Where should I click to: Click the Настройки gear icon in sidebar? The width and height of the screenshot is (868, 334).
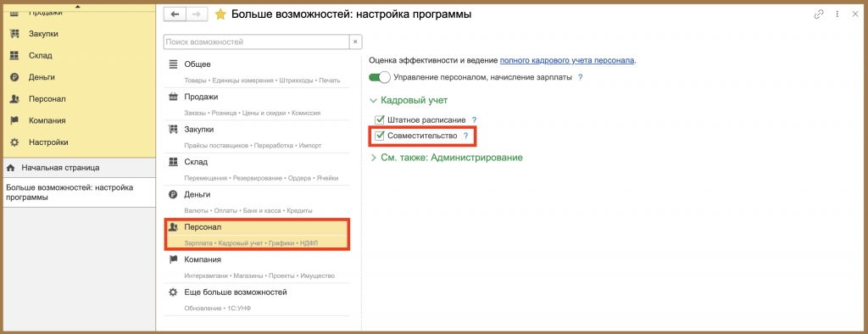click(x=15, y=142)
